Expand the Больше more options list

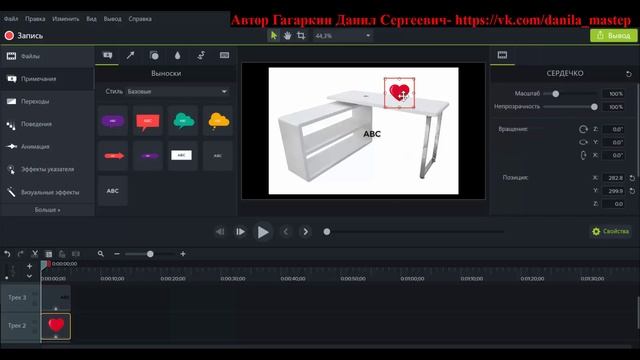tap(47, 210)
